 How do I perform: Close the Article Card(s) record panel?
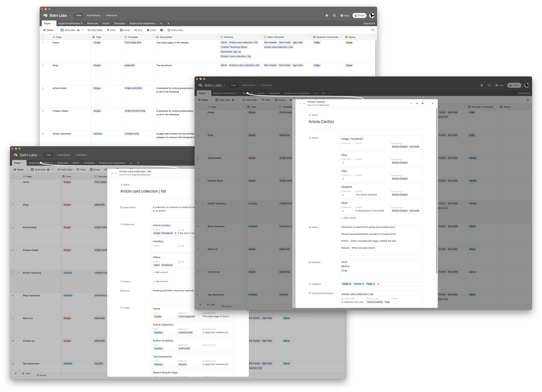pos(433,103)
